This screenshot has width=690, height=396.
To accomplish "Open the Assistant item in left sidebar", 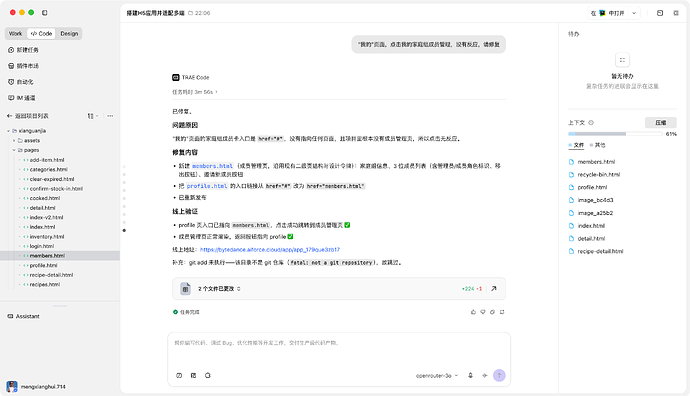I will pyautogui.click(x=24, y=316).
